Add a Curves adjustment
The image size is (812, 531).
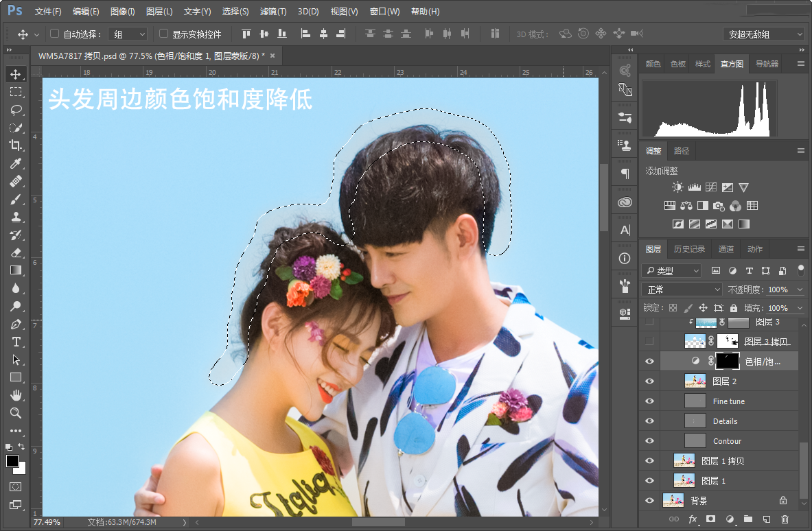coord(711,187)
